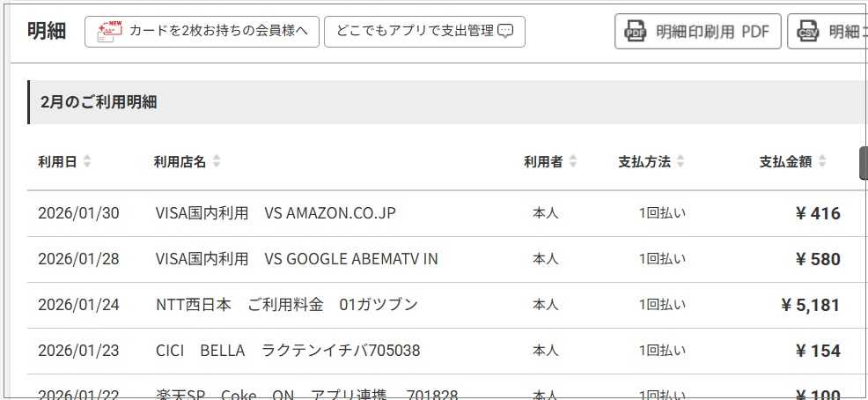
Task: Click the CICI BELLA ラクテンイチバ transaction
Action: point(287,351)
